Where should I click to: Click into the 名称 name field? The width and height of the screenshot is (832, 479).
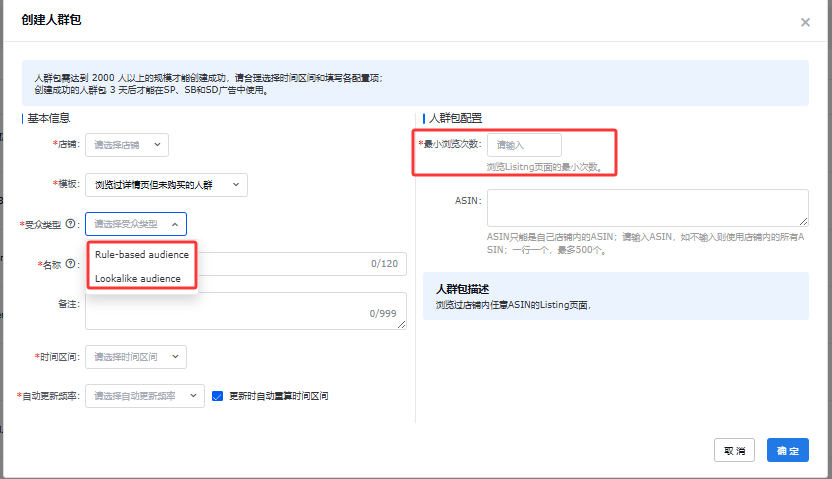click(x=280, y=264)
